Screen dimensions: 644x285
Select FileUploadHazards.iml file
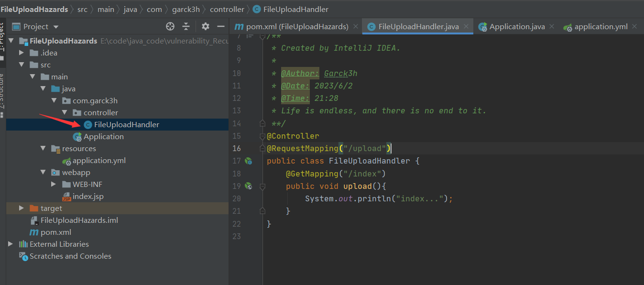coord(79,220)
